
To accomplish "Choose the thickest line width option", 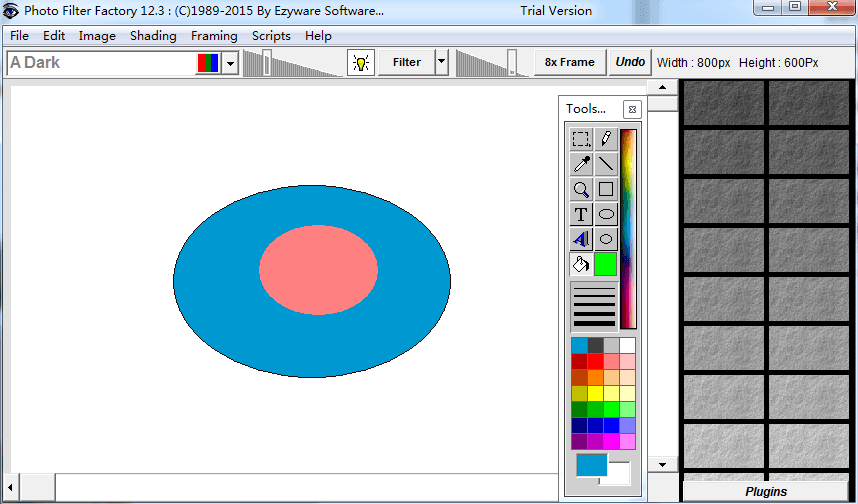I will pyautogui.click(x=594, y=323).
